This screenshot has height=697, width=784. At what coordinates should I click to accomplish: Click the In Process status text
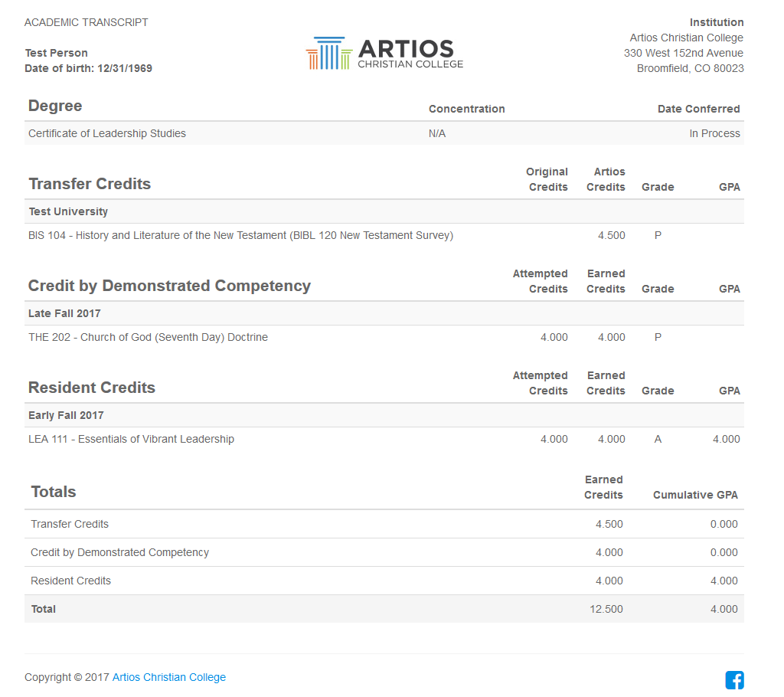tap(714, 133)
